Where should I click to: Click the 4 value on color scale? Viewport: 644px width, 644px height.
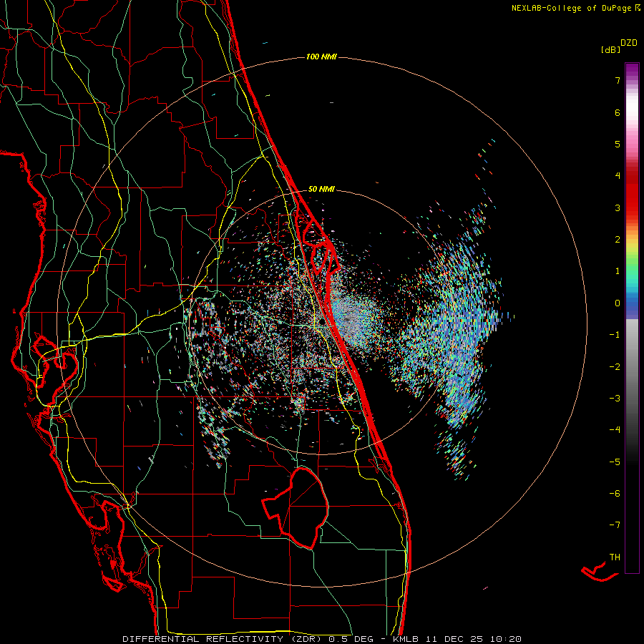[x=618, y=176]
